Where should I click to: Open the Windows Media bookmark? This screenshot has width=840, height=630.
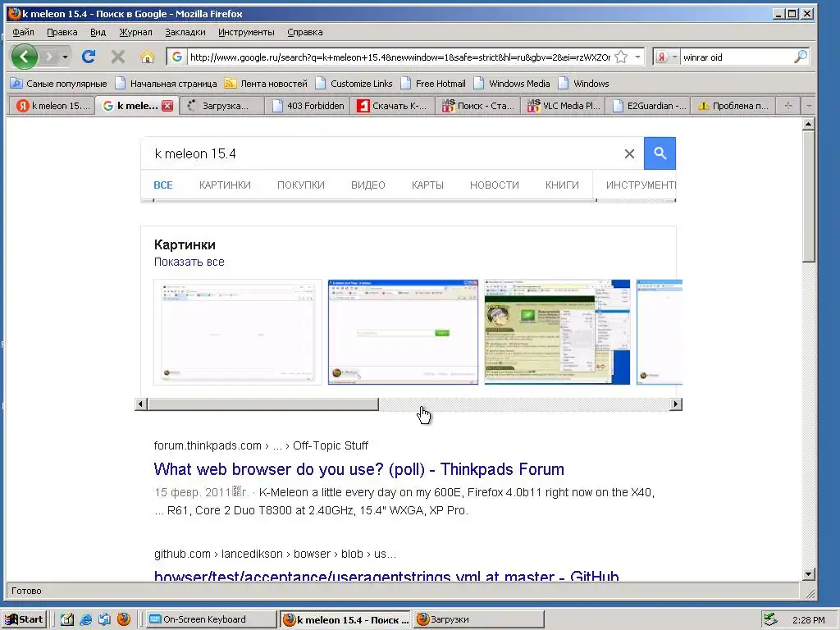[512, 84]
